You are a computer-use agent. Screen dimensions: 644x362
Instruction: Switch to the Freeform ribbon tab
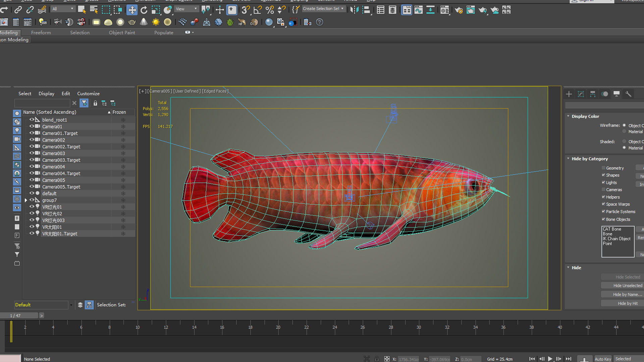point(41,33)
